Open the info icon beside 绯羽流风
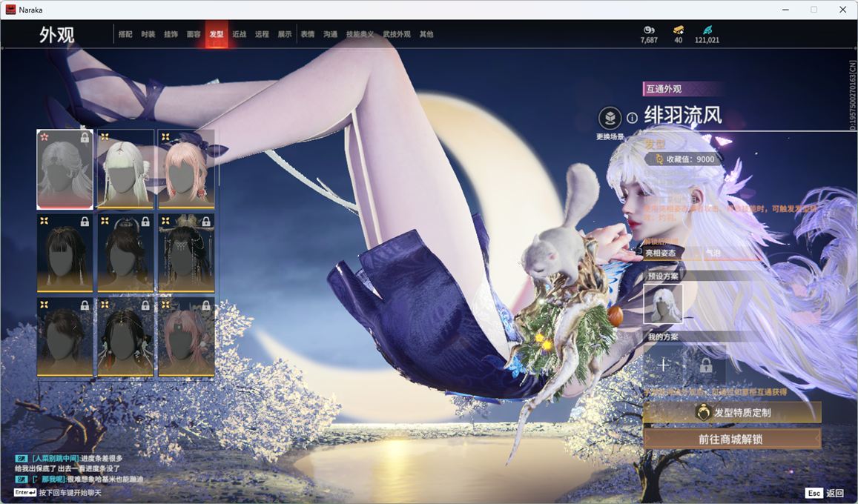This screenshot has width=858, height=504. (x=632, y=118)
